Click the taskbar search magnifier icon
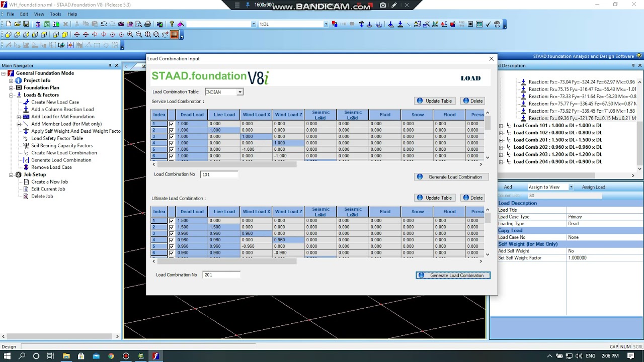This screenshot has width=644, height=362. click(22, 356)
